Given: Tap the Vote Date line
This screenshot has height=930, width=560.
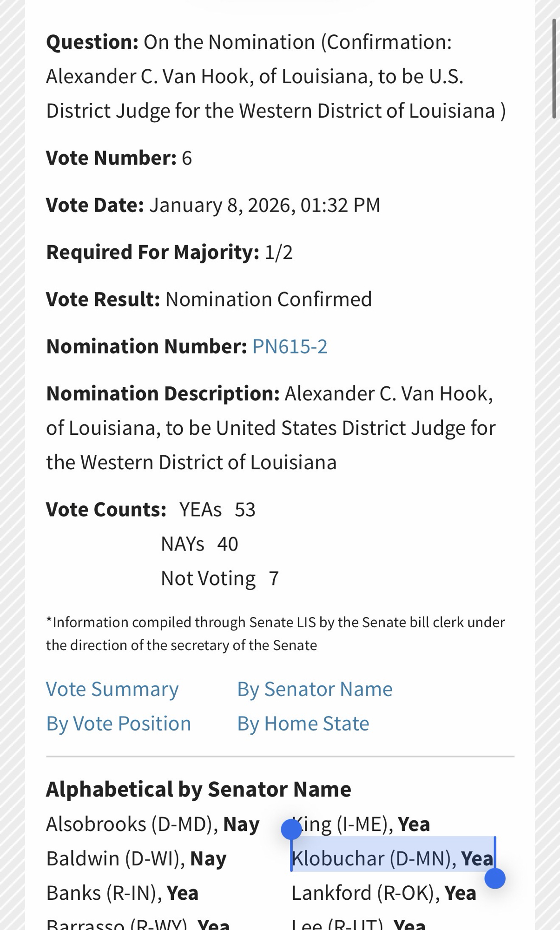Looking at the screenshot, I should pyautogui.click(x=213, y=205).
